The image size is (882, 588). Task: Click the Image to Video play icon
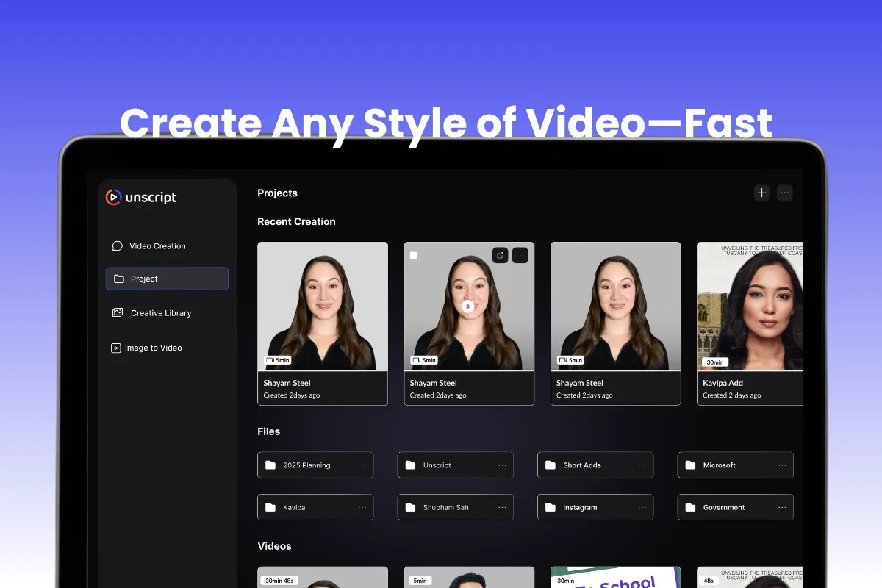pyautogui.click(x=115, y=348)
